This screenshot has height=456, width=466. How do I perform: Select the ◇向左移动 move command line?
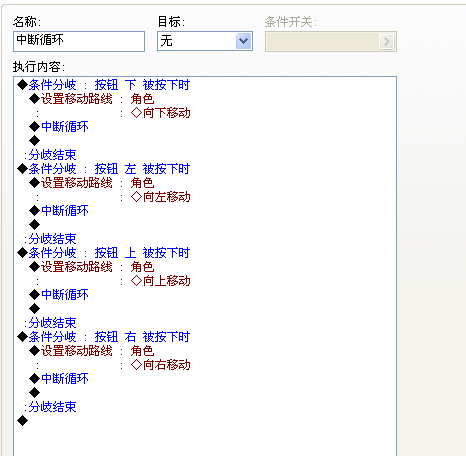(161, 197)
